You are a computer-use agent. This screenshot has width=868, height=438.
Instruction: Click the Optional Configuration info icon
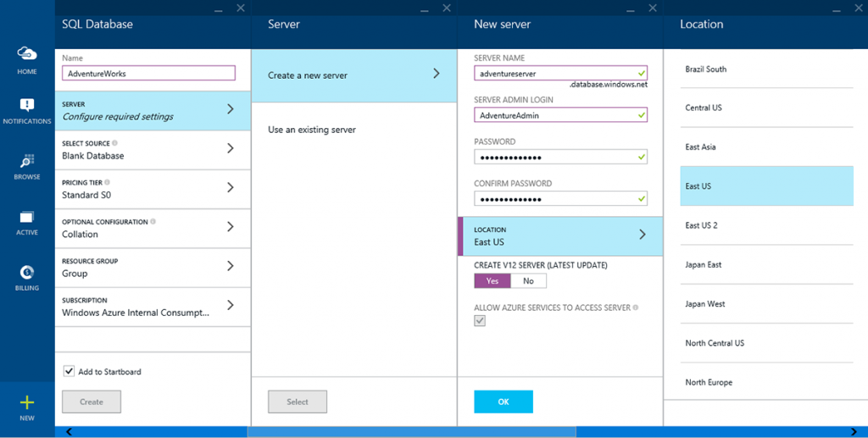pos(153,222)
